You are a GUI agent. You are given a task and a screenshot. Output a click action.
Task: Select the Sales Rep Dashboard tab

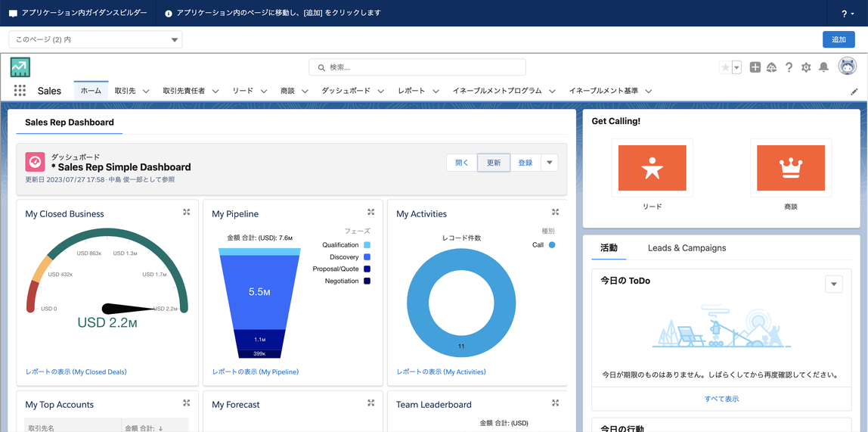pos(70,123)
